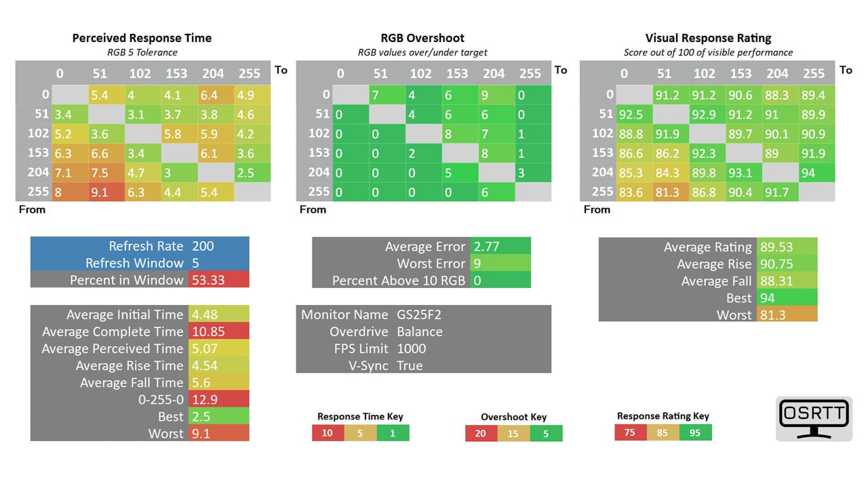868x488 pixels.
Task: Select the green 95 Response Rating Key swatch
Action: (x=695, y=432)
